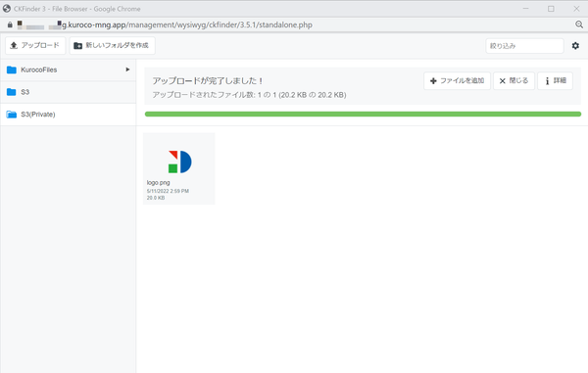
Task: Close the upload panel with 閉じる
Action: [x=514, y=80]
